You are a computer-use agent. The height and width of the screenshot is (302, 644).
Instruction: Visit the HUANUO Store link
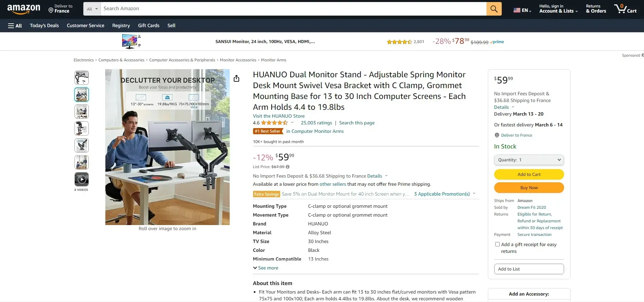coord(279,116)
